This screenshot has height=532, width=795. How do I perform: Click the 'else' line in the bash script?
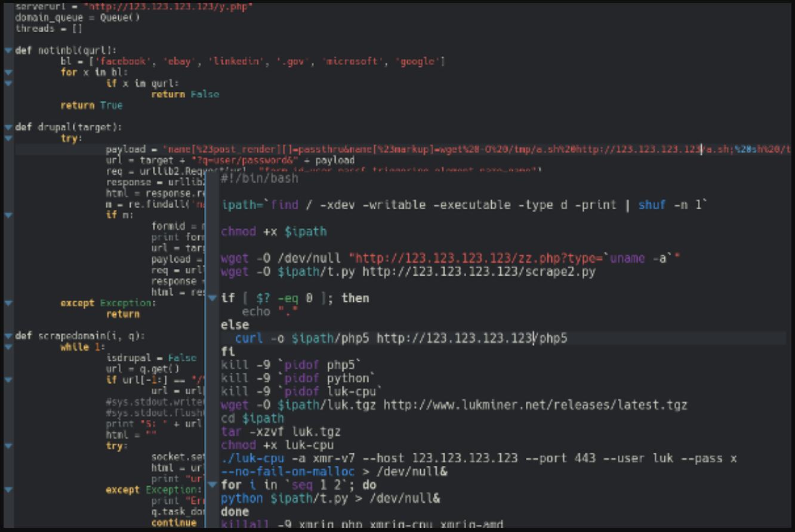(235, 325)
